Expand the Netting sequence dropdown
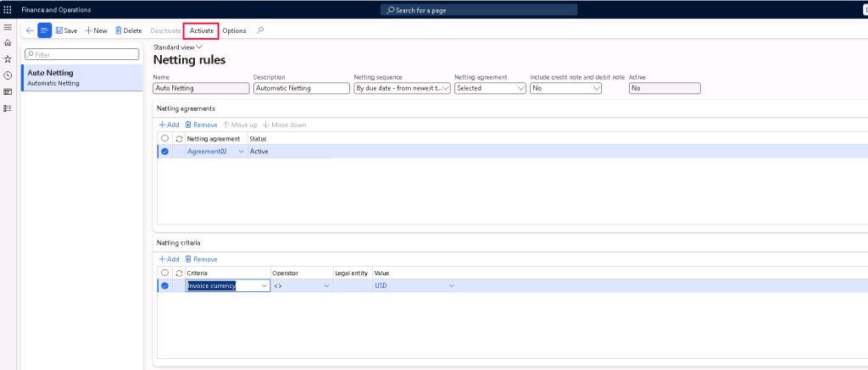This screenshot has width=868, height=370. click(446, 88)
